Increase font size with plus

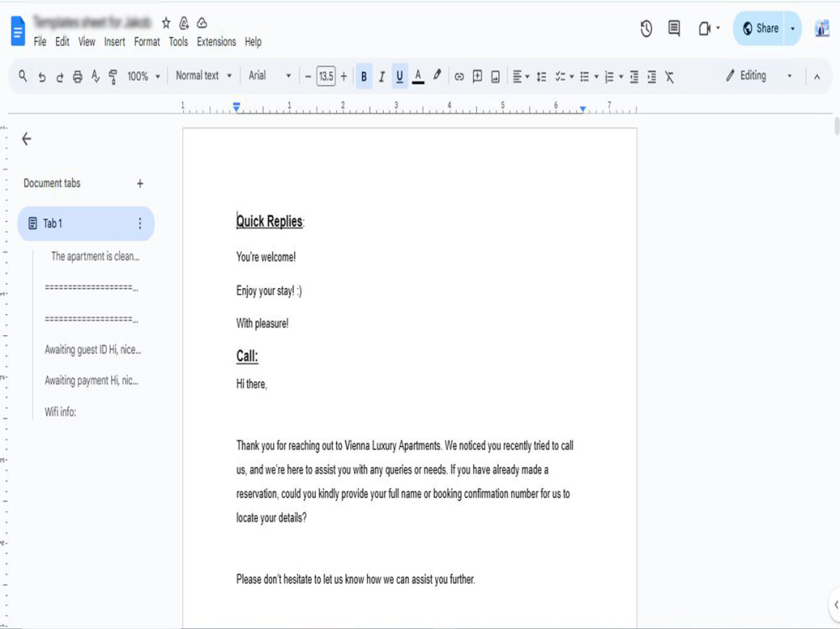coord(344,76)
